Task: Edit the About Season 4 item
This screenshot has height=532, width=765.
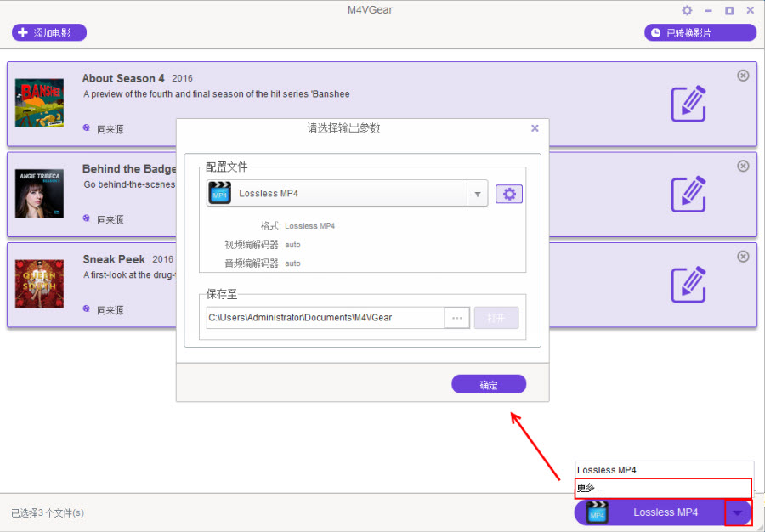Action: [x=688, y=104]
